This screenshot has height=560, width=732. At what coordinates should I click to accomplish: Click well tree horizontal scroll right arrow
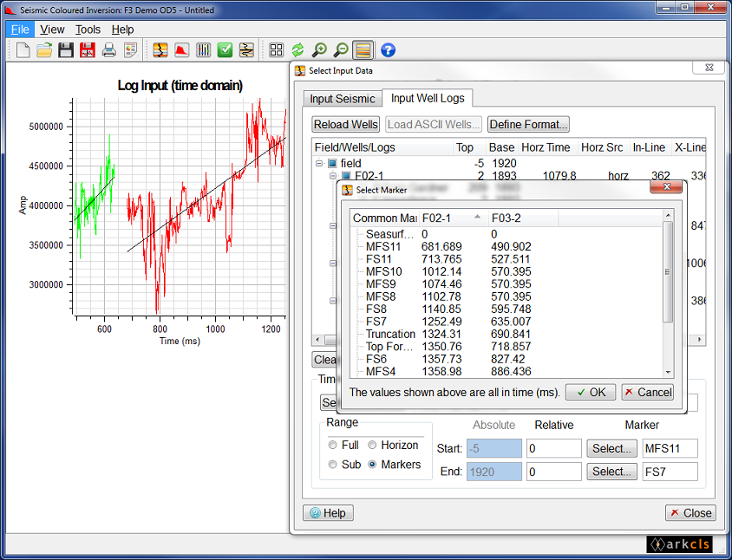pyautogui.click(x=700, y=339)
